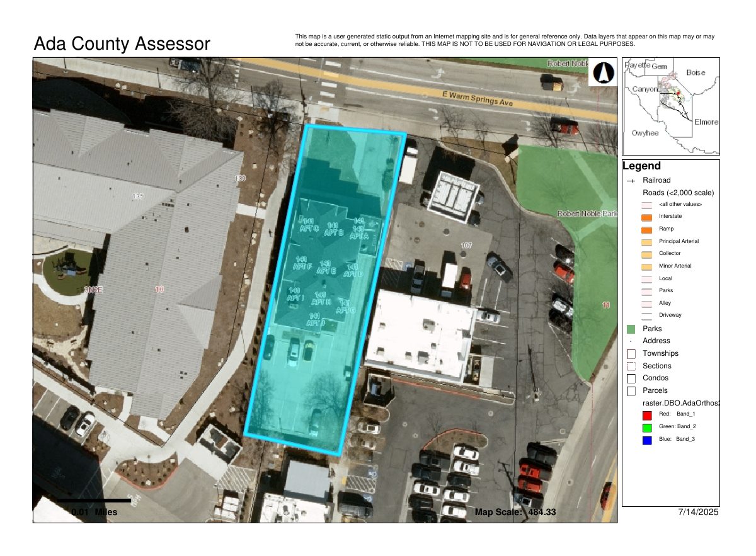Click the Legend heading
This screenshot has width=756, height=556.
641,166
